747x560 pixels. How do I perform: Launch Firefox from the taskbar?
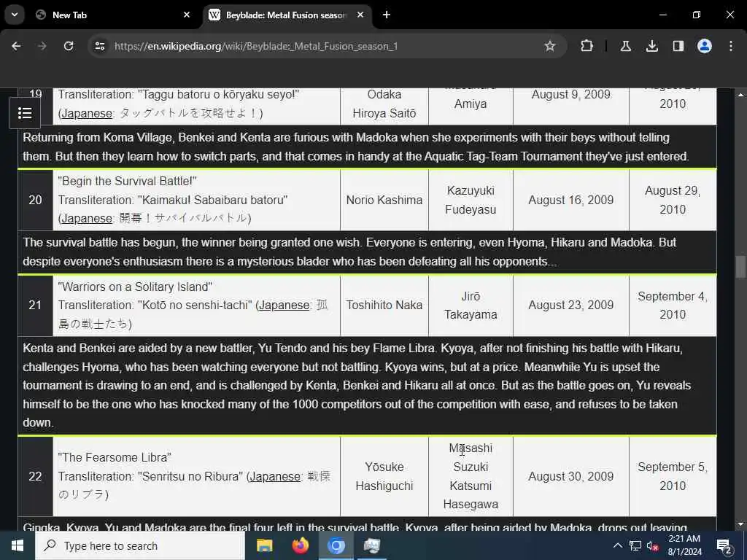300,545
